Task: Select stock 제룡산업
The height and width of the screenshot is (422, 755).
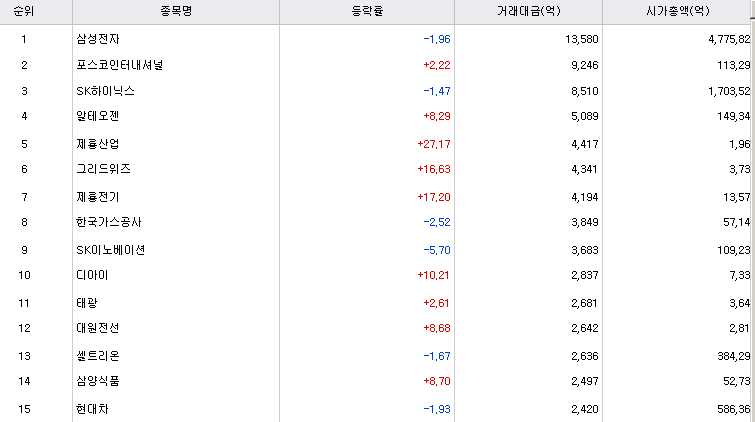Action: tap(98, 144)
